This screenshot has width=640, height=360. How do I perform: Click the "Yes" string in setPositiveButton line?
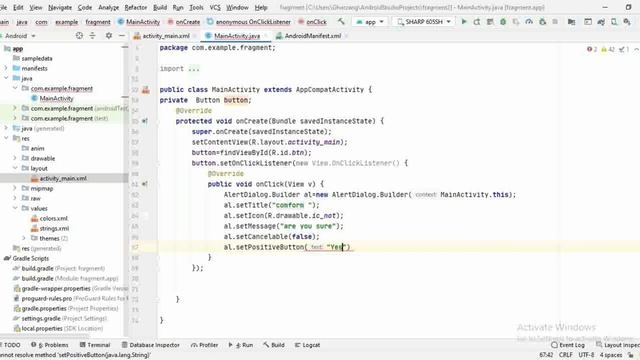pos(336,247)
